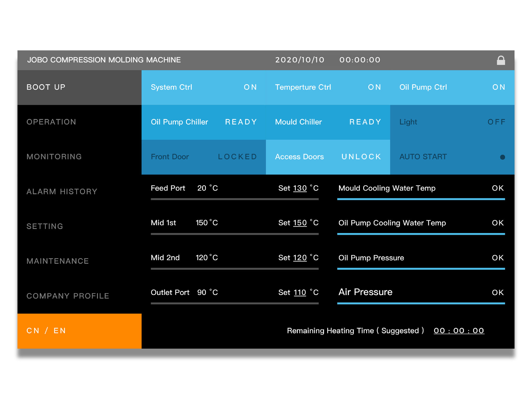
Task: Open MAINTENANCE in the sidebar
Action: pos(58,261)
